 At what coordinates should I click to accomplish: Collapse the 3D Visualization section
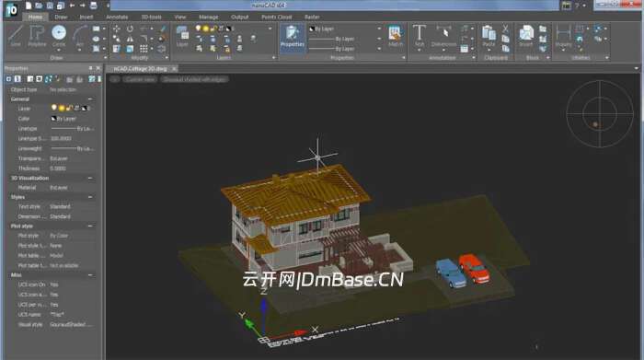coord(90,178)
